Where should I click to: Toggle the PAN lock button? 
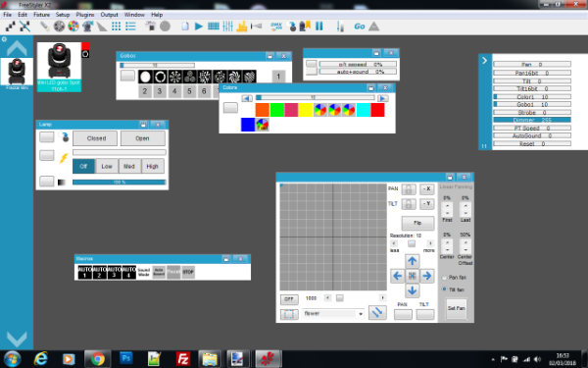[x=409, y=188]
